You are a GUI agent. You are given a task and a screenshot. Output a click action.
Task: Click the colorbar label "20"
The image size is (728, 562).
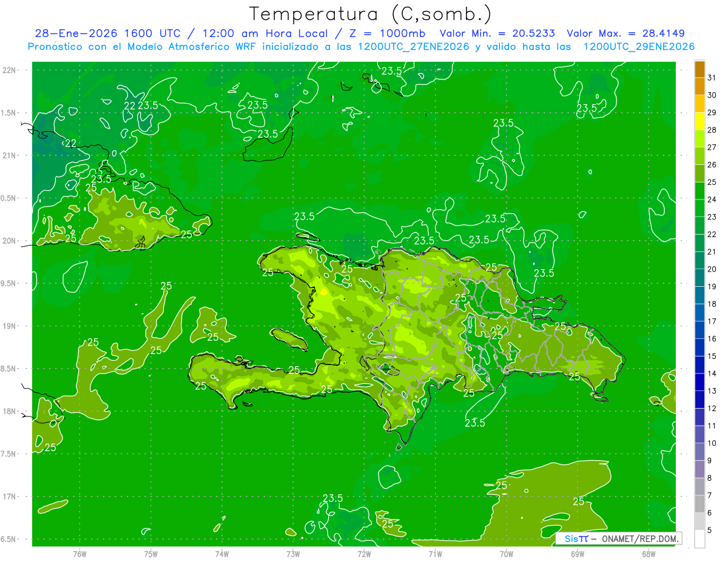[x=712, y=269]
